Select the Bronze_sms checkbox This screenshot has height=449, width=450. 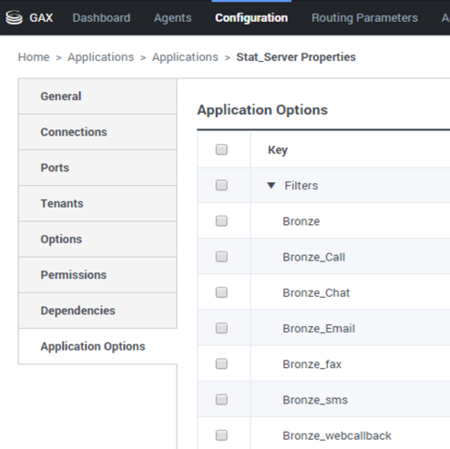[x=222, y=399]
